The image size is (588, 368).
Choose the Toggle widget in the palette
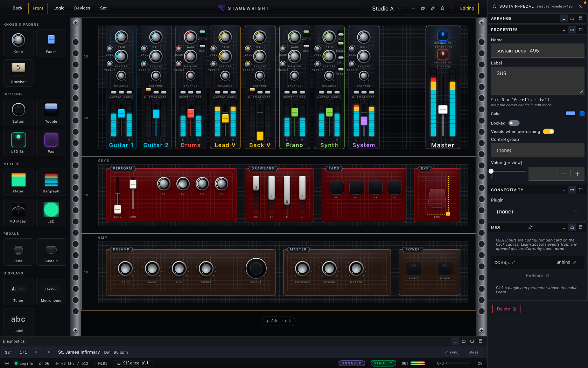[51, 113]
